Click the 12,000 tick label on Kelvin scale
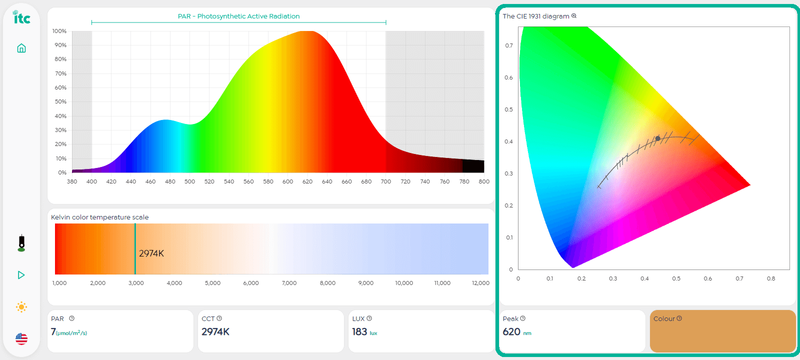The width and height of the screenshot is (800, 360). point(480,283)
